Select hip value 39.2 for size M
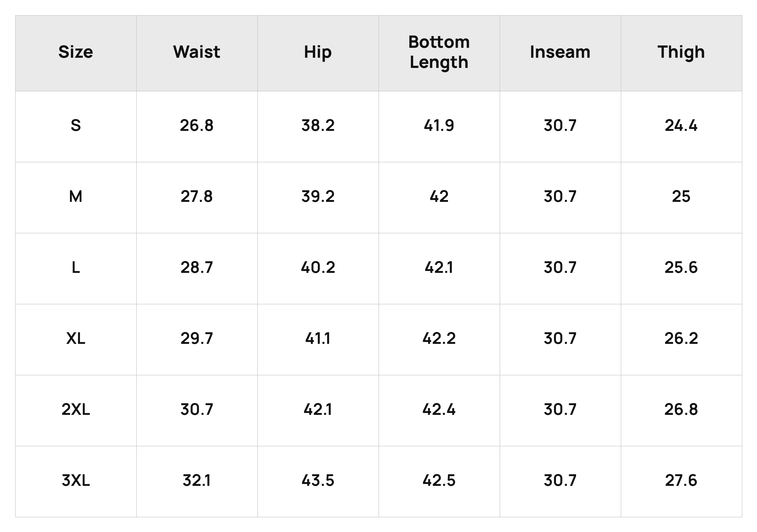The image size is (757, 532). click(x=318, y=197)
